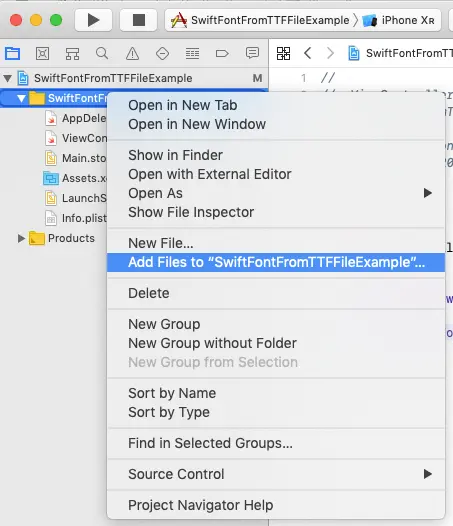Choose Add Files to "SwiftFontFromTTFFileExample"…

click(x=276, y=262)
